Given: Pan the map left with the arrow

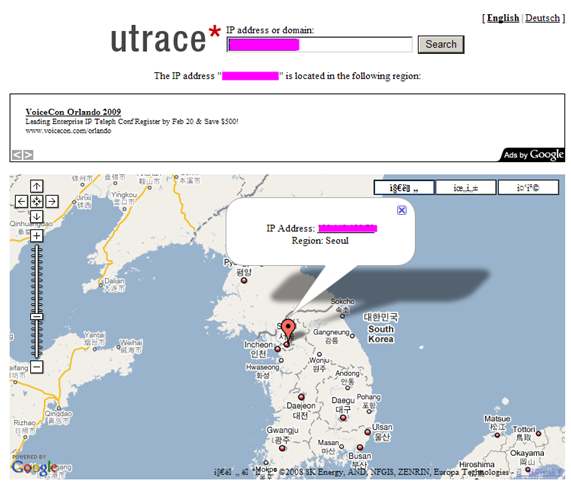Looking at the screenshot, I should point(21,201).
